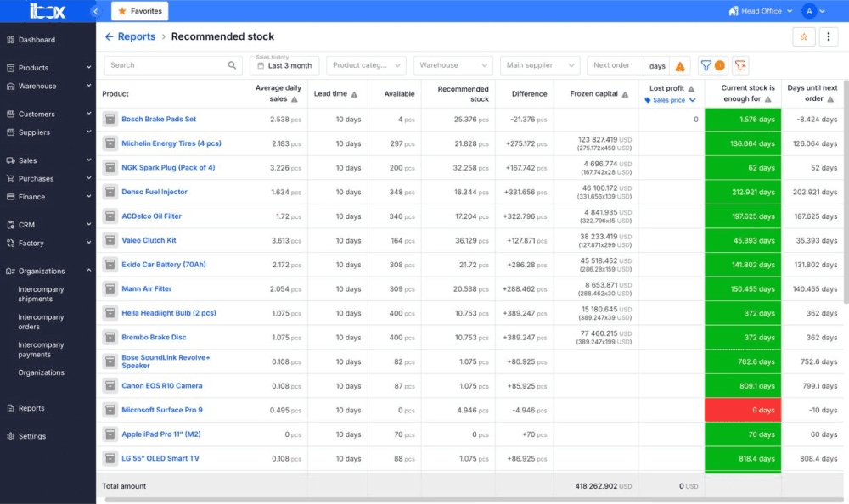The height and width of the screenshot is (504, 849).
Task: Click the product icon for Apple iPad Pro
Action: click(110, 434)
